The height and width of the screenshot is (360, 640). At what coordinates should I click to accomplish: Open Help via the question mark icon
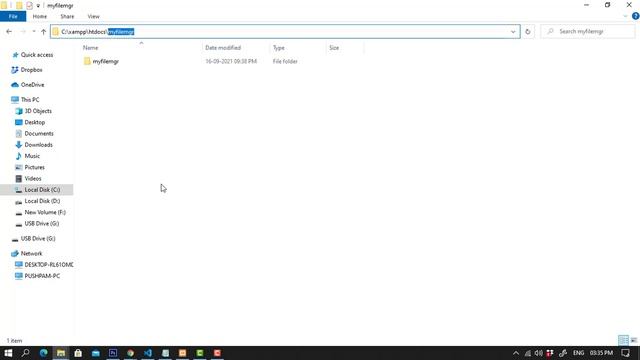click(636, 16)
